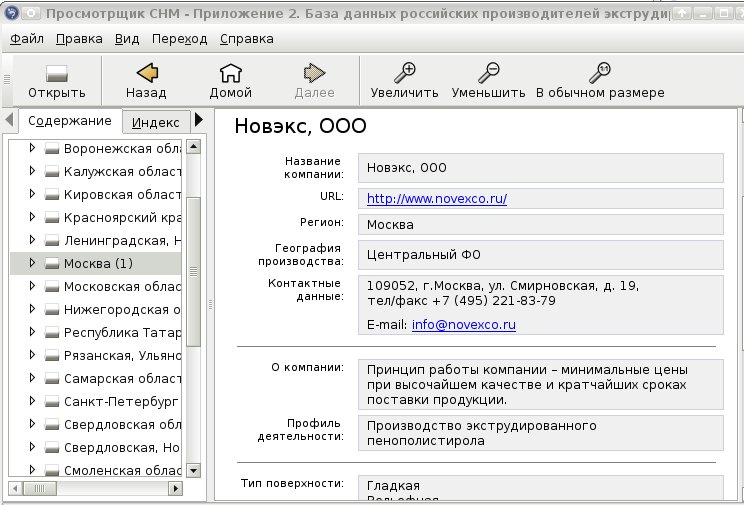The height and width of the screenshot is (505, 744).
Task: Click the book icon beside Смоленская область
Action: (52, 471)
